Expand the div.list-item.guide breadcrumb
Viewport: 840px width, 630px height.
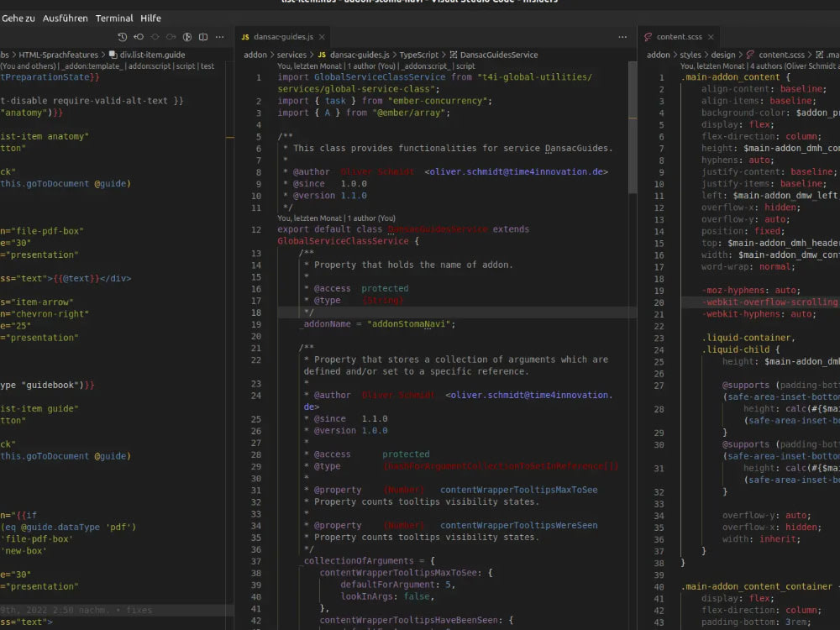pyautogui.click(x=152, y=55)
